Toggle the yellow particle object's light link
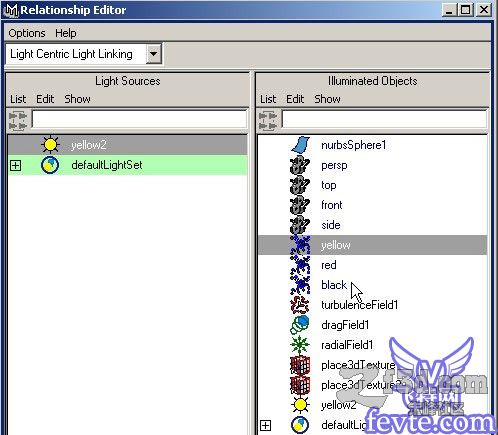The width and height of the screenshot is (498, 435). pos(372,245)
